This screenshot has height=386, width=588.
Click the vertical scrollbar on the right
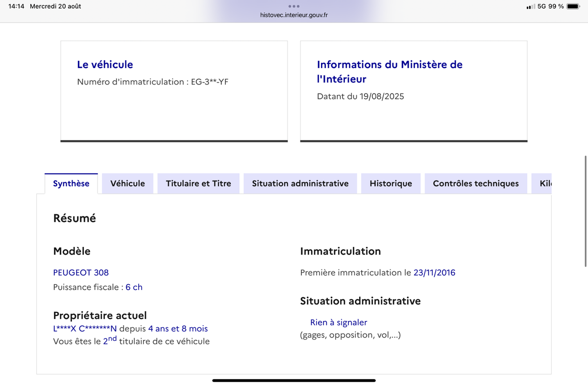click(586, 211)
